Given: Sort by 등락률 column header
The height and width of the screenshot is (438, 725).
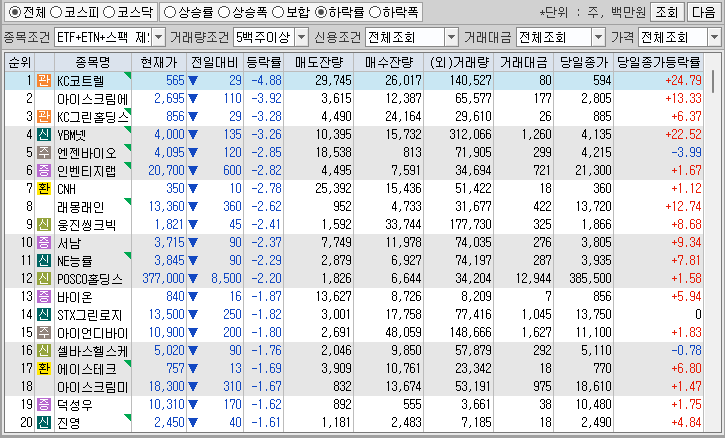Looking at the screenshot, I should 263,62.
